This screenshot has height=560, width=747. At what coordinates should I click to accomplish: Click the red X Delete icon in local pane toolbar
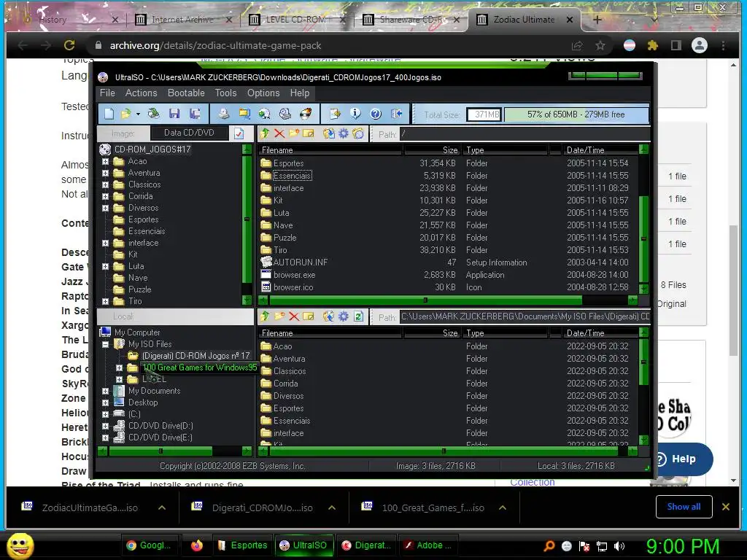294,316
